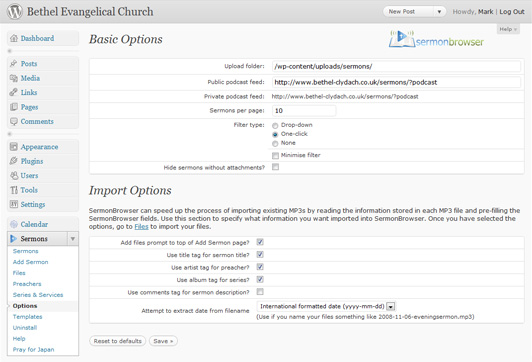This screenshot has height=362, width=532.
Task: Open Pray for Japan link
Action: coord(33,349)
